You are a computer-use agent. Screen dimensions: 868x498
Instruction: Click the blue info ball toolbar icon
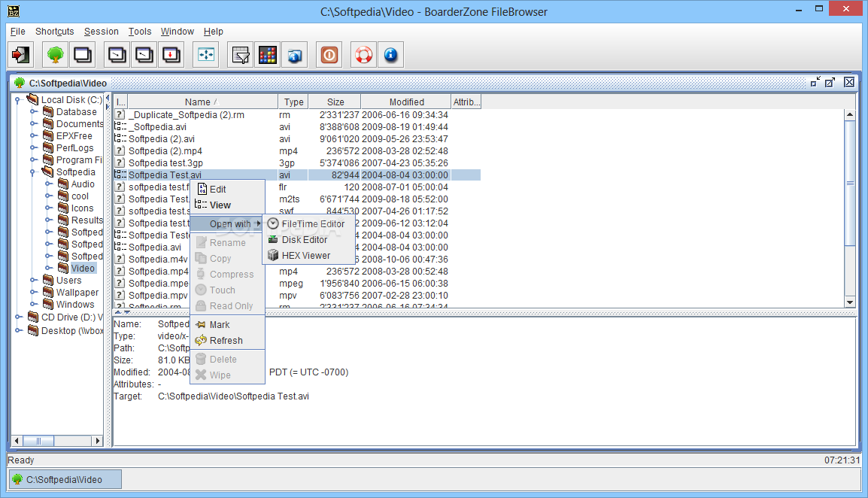(391, 55)
